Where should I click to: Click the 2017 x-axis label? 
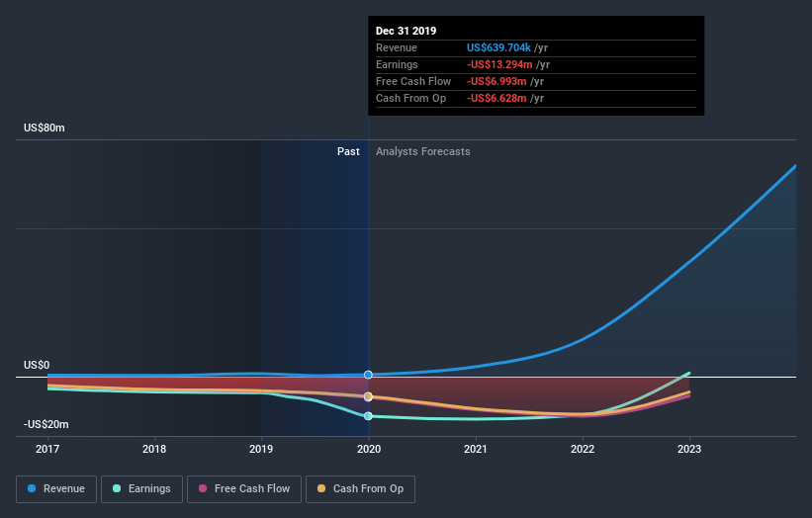(47, 449)
